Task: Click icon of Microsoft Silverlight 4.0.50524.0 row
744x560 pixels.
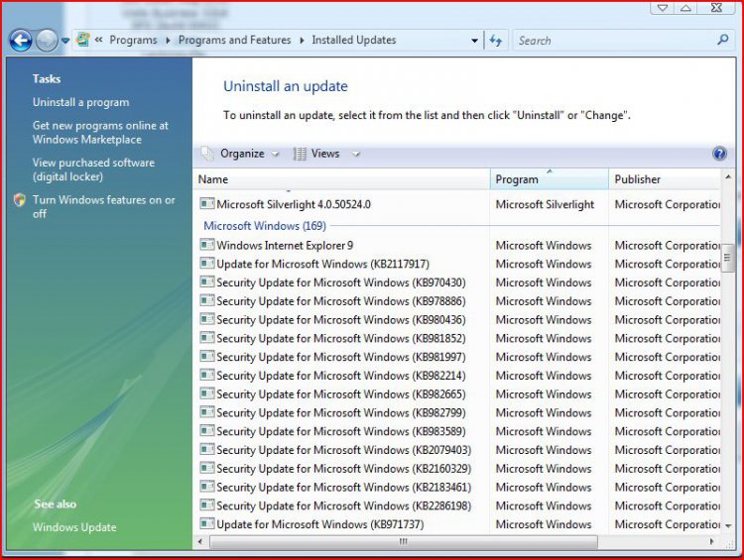Action: [207, 204]
